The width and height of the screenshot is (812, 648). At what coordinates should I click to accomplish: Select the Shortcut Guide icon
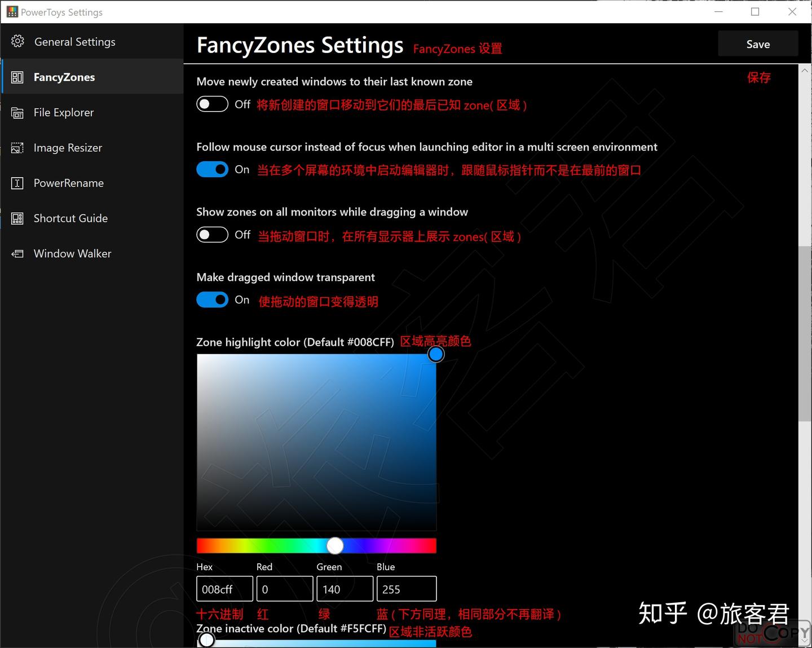[17, 218]
